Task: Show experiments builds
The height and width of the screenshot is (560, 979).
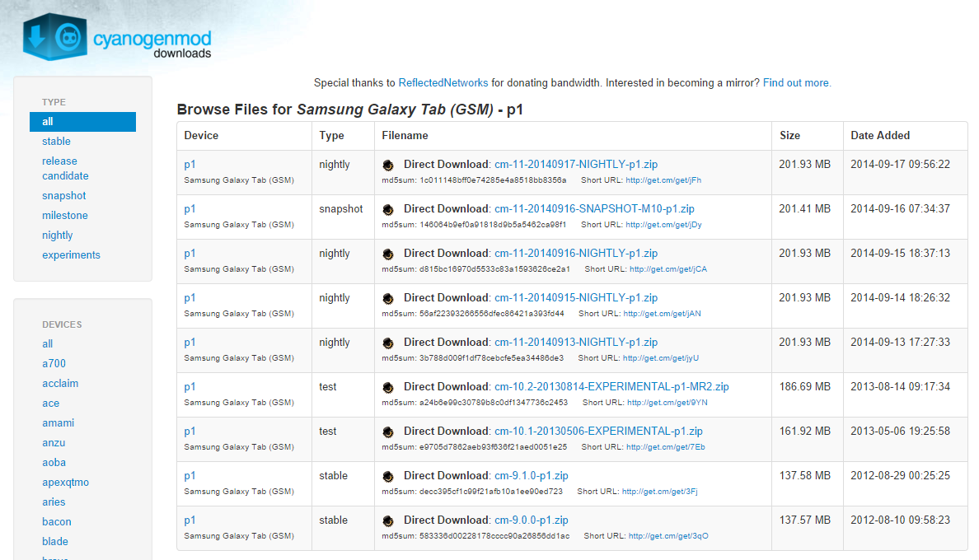Action: click(x=71, y=255)
